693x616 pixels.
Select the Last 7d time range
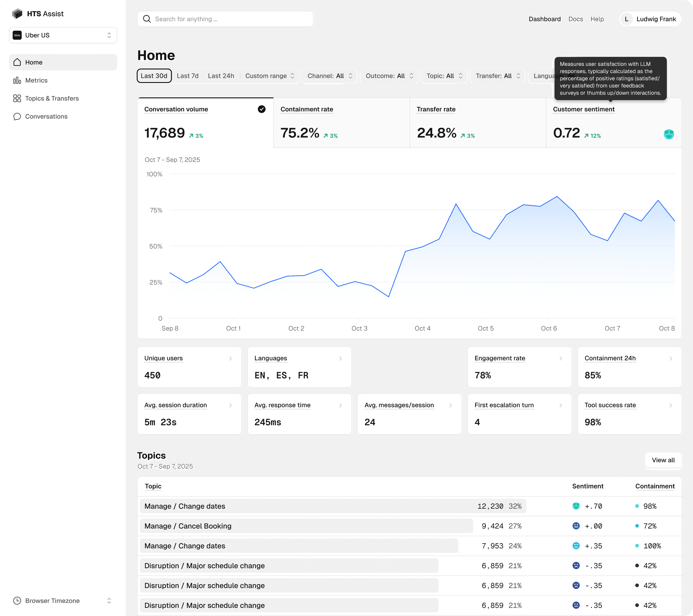187,76
